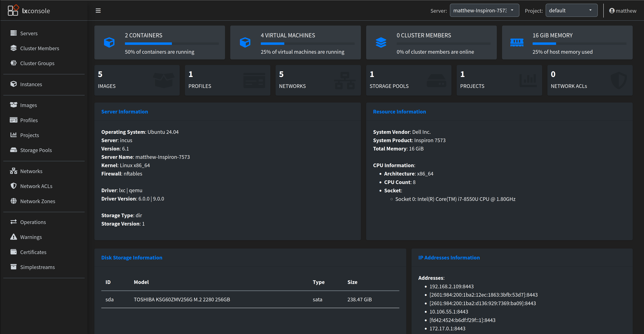Click the matthew username link
Image resolution: width=644 pixels, height=334 pixels.
(x=626, y=11)
